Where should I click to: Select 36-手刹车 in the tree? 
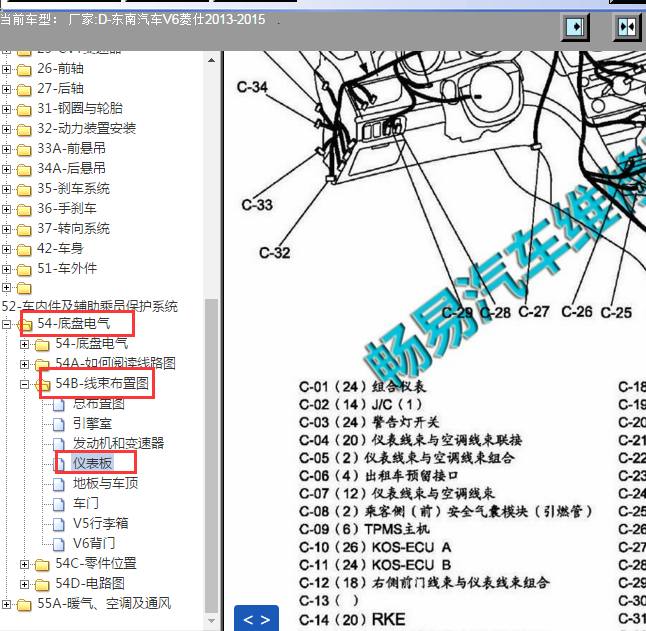67,208
